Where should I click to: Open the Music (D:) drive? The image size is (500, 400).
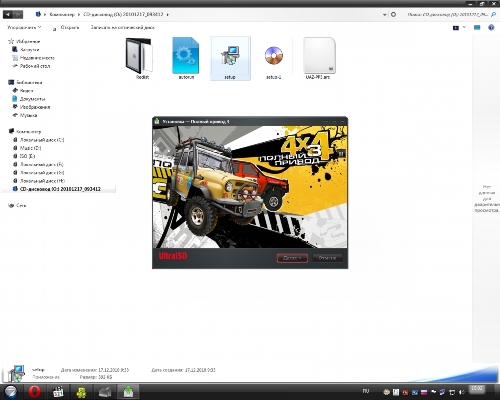(x=30, y=148)
